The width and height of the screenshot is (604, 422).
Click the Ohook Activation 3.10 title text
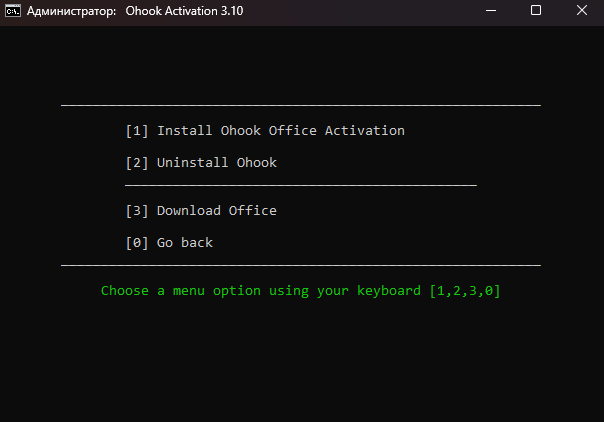pyautogui.click(x=184, y=11)
